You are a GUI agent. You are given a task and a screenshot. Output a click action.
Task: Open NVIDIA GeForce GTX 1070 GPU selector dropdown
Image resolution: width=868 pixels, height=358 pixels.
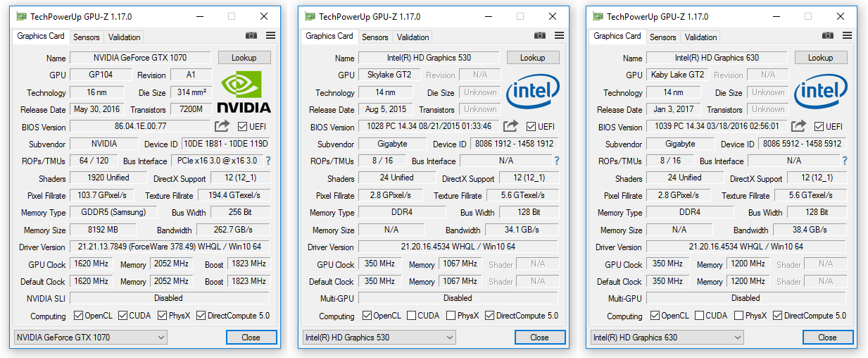pyautogui.click(x=90, y=338)
